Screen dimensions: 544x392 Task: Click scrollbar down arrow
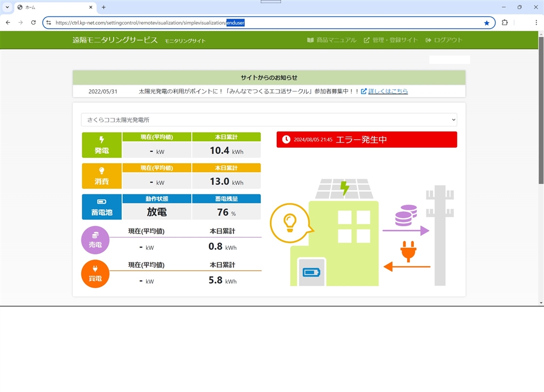pyautogui.click(x=541, y=303)
